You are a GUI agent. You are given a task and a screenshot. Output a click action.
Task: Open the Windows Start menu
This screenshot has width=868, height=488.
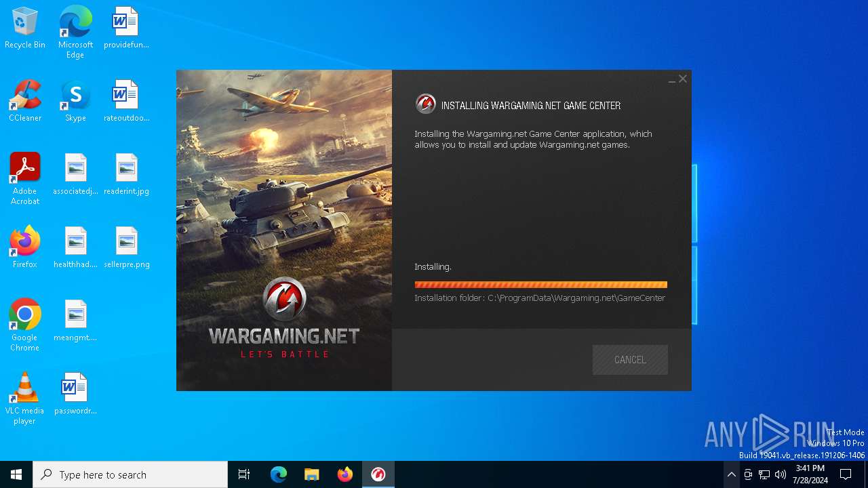[16, 474]
